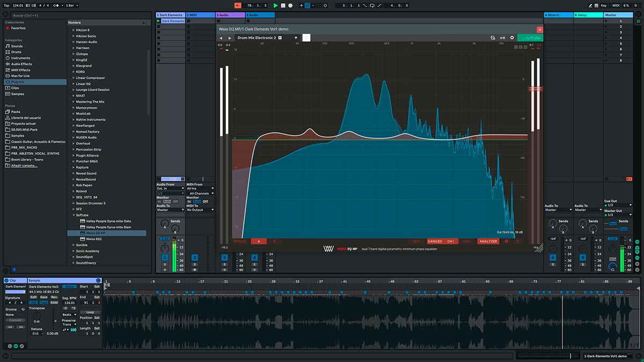Open Favoritos collection
The width and height of the screenshot is (644, 362).
tap(18, 28)
